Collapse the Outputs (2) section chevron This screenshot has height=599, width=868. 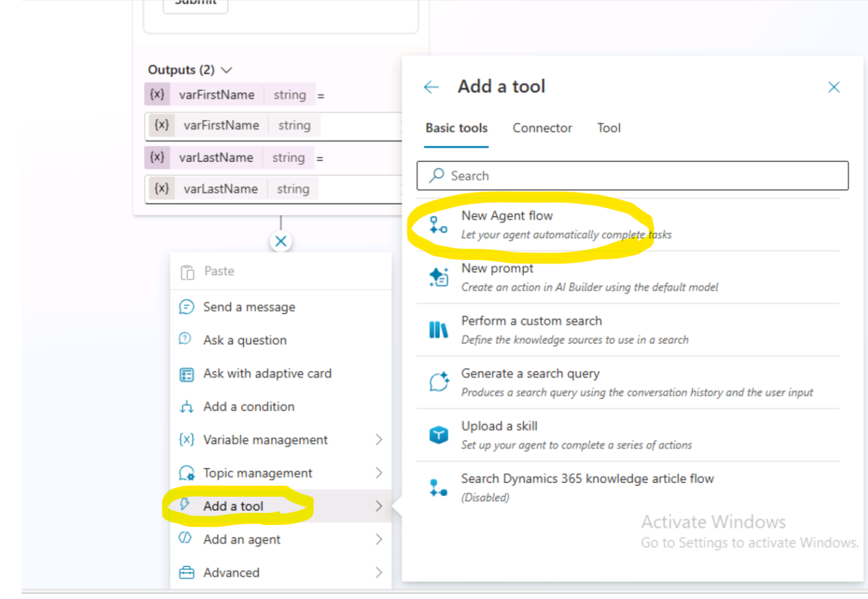tap(227, 69)
